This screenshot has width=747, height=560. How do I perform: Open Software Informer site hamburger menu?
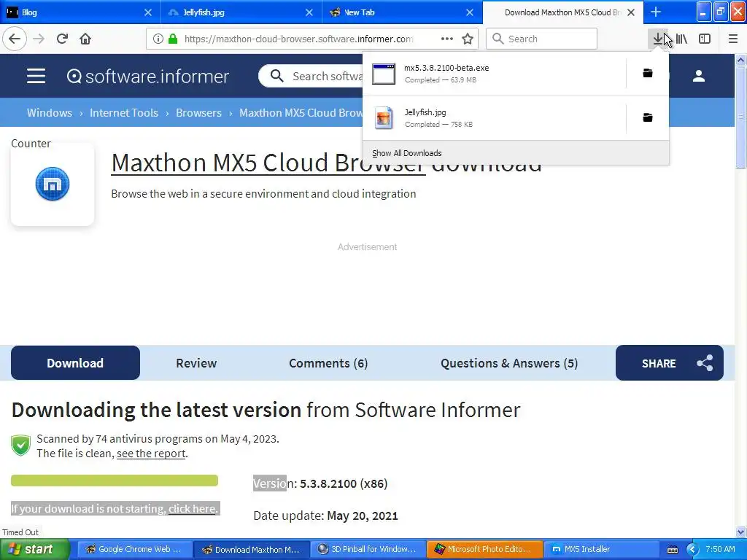tap(36, 76)
